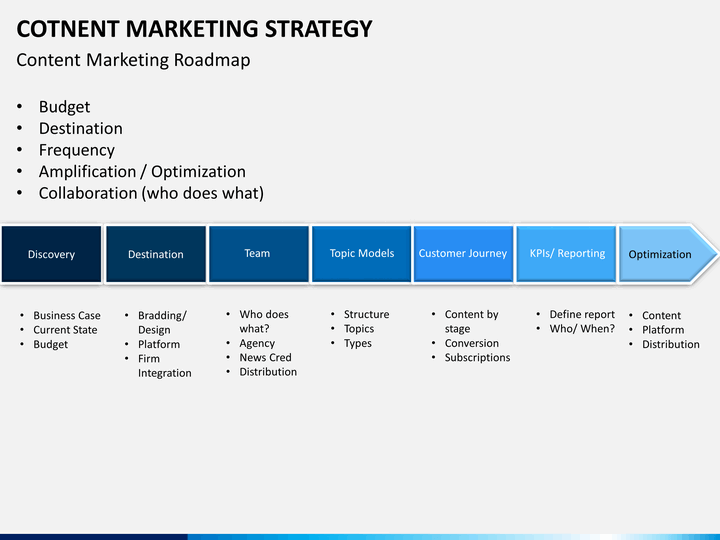Image resolution: width=720 pixels, height=540 pixels.
Task: Click the Distribution item under Team
Action: coord(268,372)
